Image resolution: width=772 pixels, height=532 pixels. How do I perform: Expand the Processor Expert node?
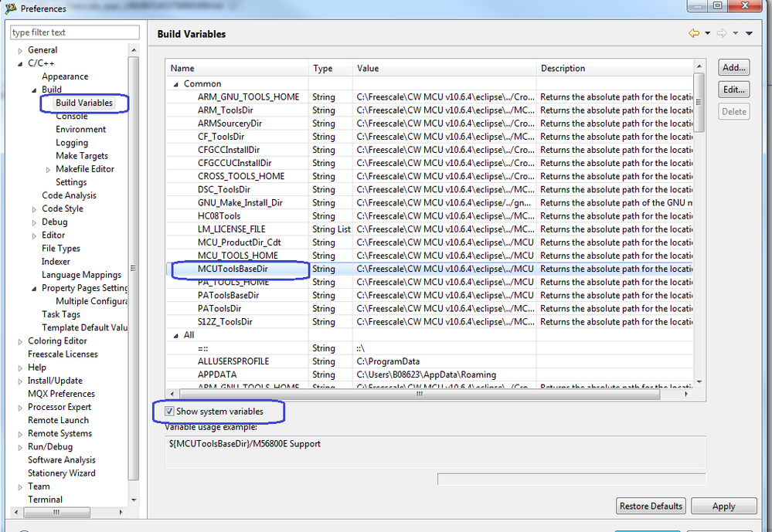click(x=20, y=408)
